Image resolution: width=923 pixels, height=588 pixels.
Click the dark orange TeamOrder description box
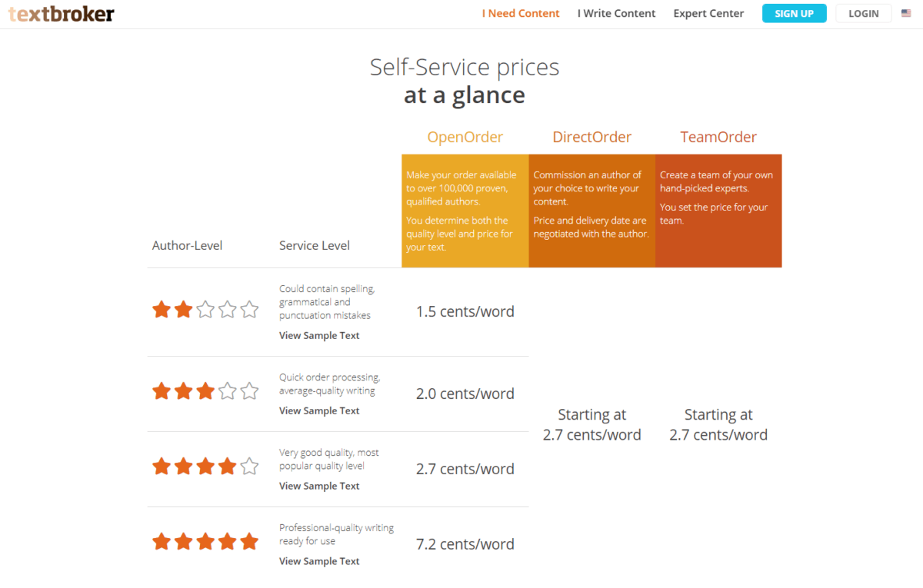click(x=718, y=211)
